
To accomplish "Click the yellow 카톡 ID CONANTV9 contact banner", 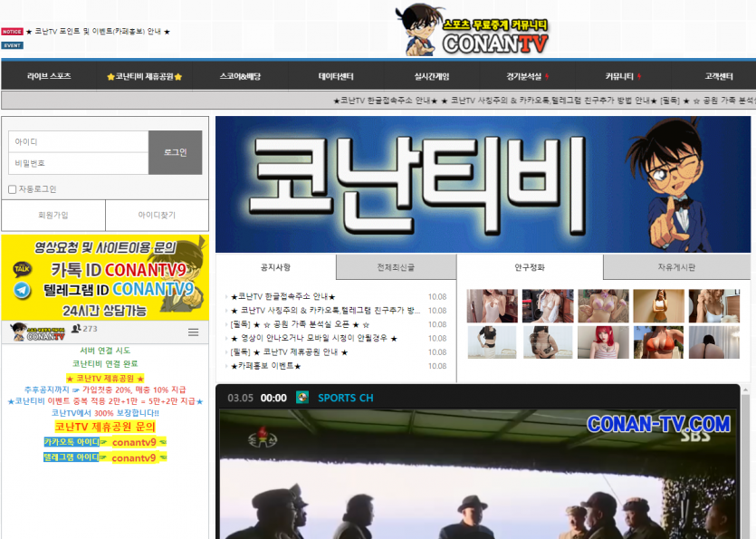I will click(105, 277).
